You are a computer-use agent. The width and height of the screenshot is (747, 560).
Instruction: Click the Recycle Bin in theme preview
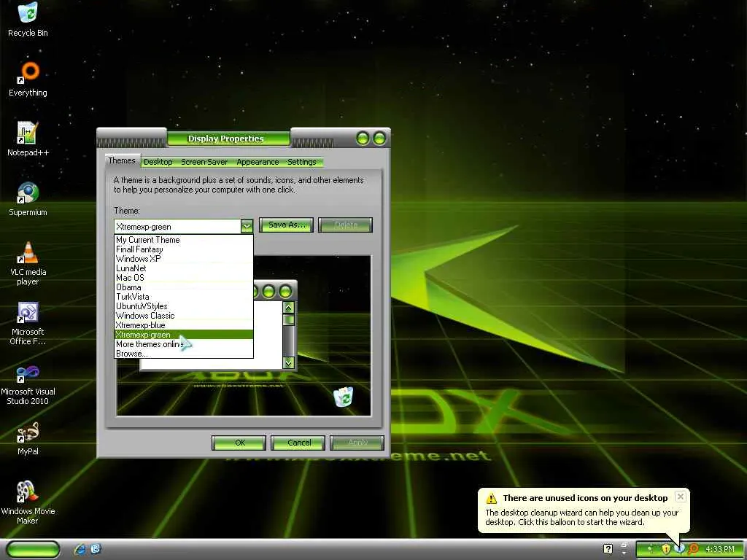(x=344, y=397)
